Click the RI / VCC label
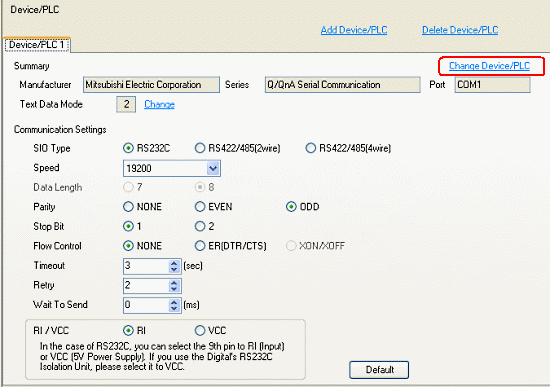 click(51, 331)
